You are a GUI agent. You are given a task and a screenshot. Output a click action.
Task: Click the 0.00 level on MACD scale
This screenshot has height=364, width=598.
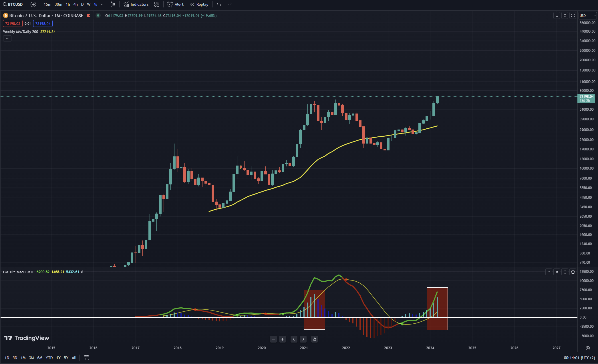583,317
